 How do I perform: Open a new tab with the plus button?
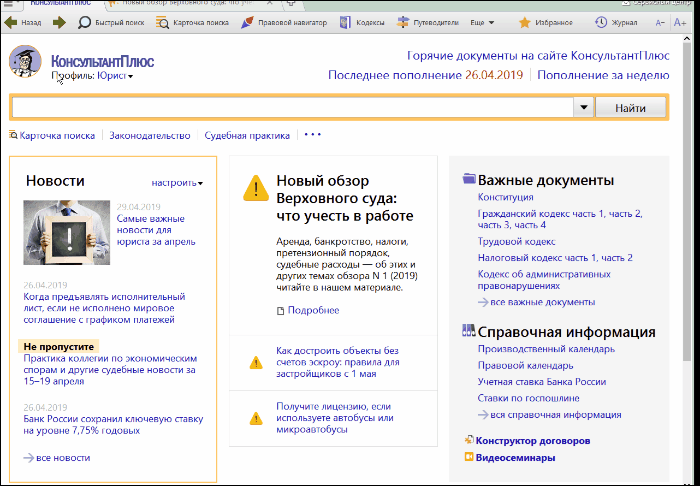click(x=291, y=3)
